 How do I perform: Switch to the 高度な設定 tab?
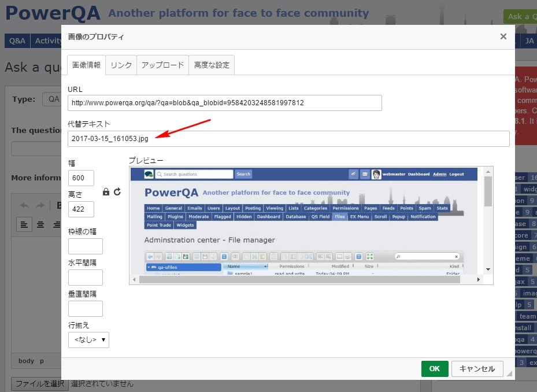point(212,65)
